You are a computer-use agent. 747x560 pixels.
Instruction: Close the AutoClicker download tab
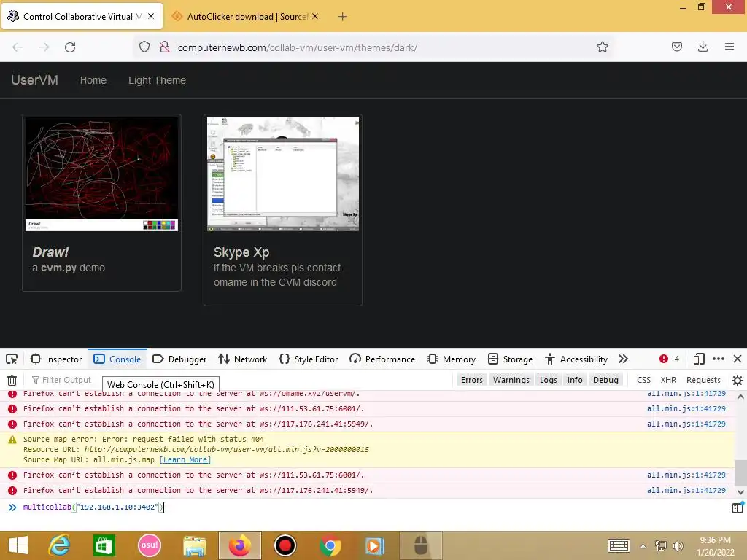[x=315, y=16]
